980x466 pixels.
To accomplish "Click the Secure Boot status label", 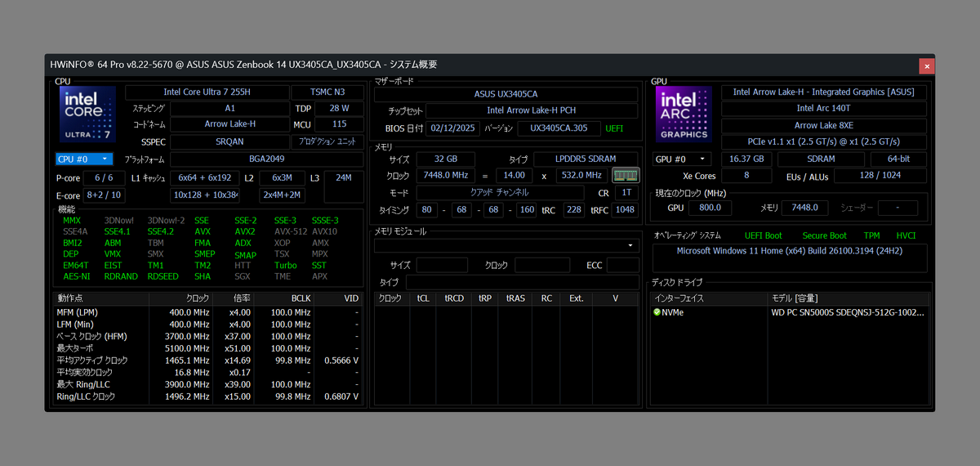I will [x=824, y=235].
